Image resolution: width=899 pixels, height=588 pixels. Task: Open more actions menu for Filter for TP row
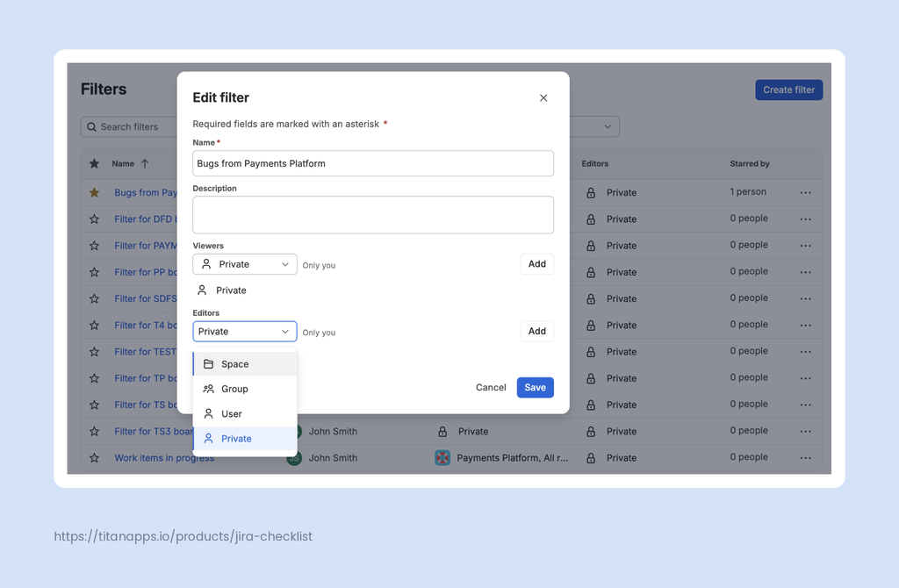click(806, 378)
